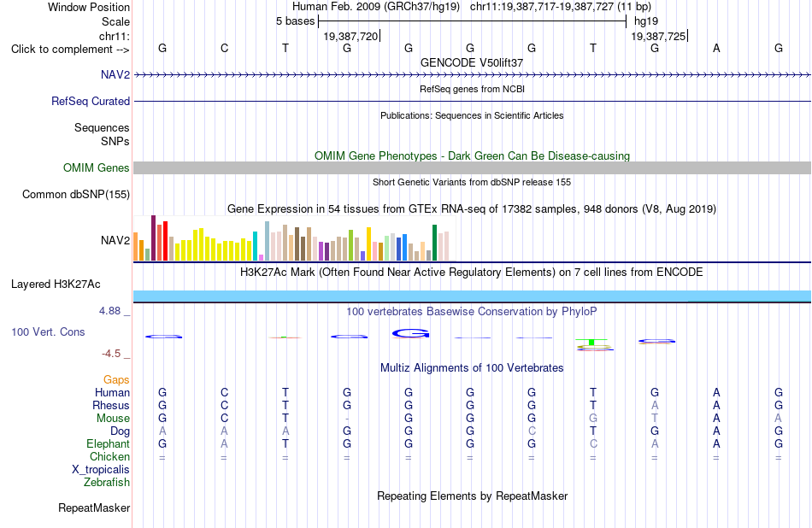
Task: Click the Scale label
Action: (116, 21)
